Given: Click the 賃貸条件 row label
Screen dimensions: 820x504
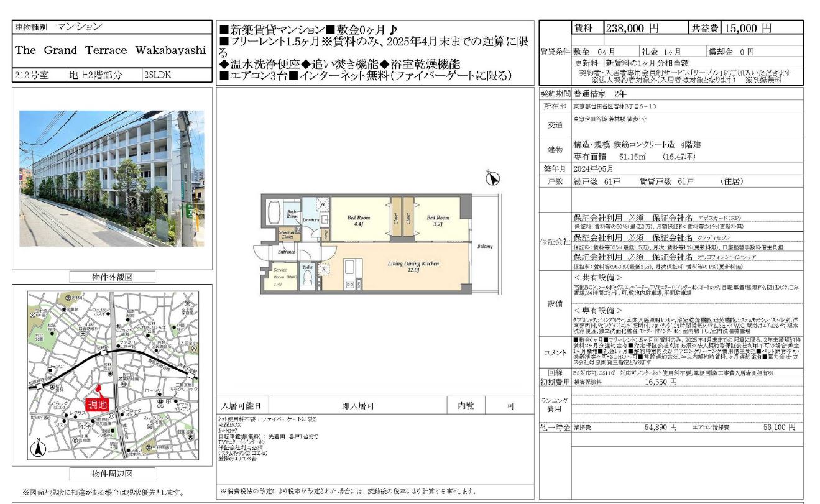Looking at the screenshot, I should pos(555,52).
